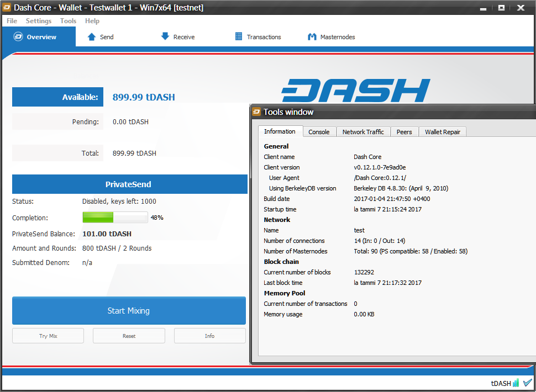Open the Settings menu
536x392 pixels.
tap(39, 21)
